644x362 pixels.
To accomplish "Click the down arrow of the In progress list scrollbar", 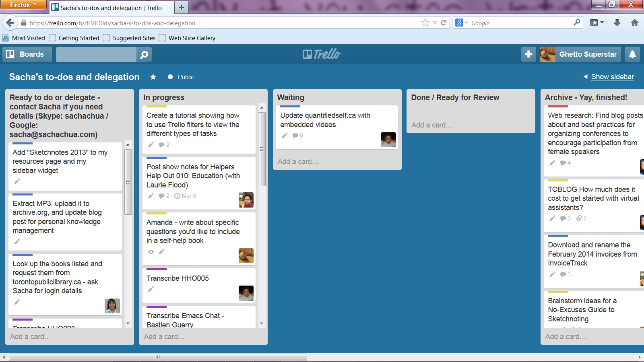I will 262,323.
